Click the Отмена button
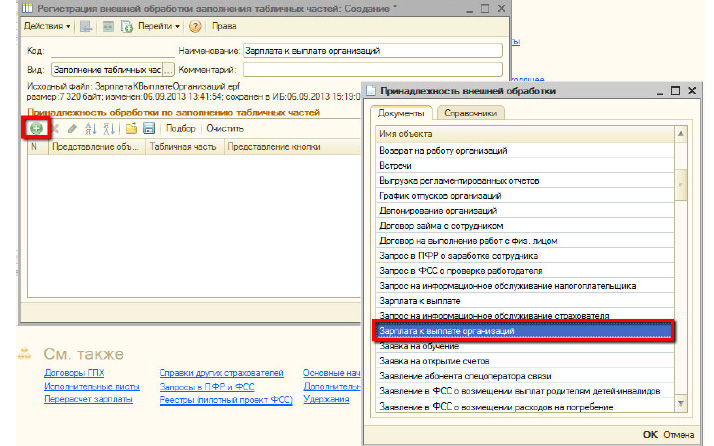 [x=681, y=434]
